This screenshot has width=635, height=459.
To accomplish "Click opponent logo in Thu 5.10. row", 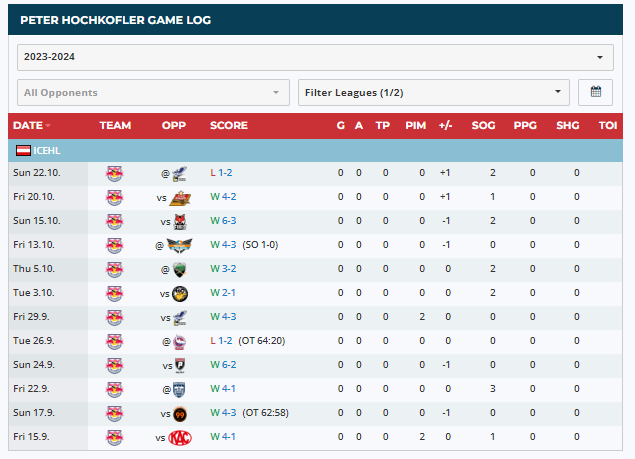I will click(x=180, y=269).
